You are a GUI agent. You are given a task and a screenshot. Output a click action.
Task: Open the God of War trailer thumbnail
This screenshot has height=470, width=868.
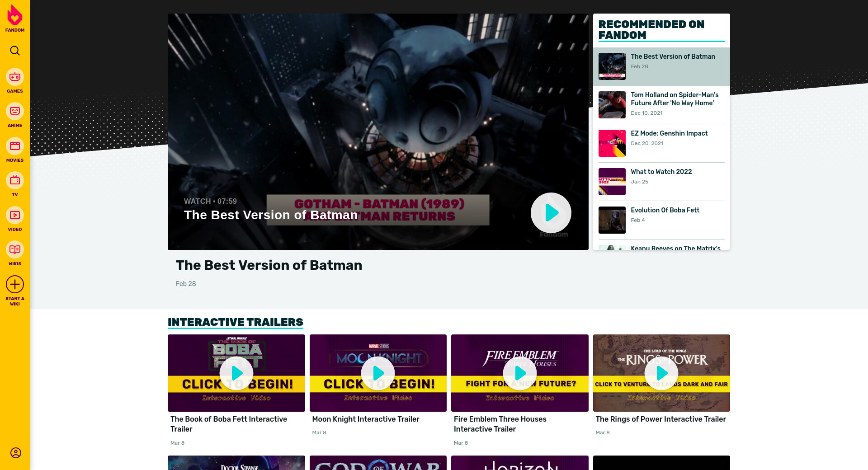coord(378,463)
